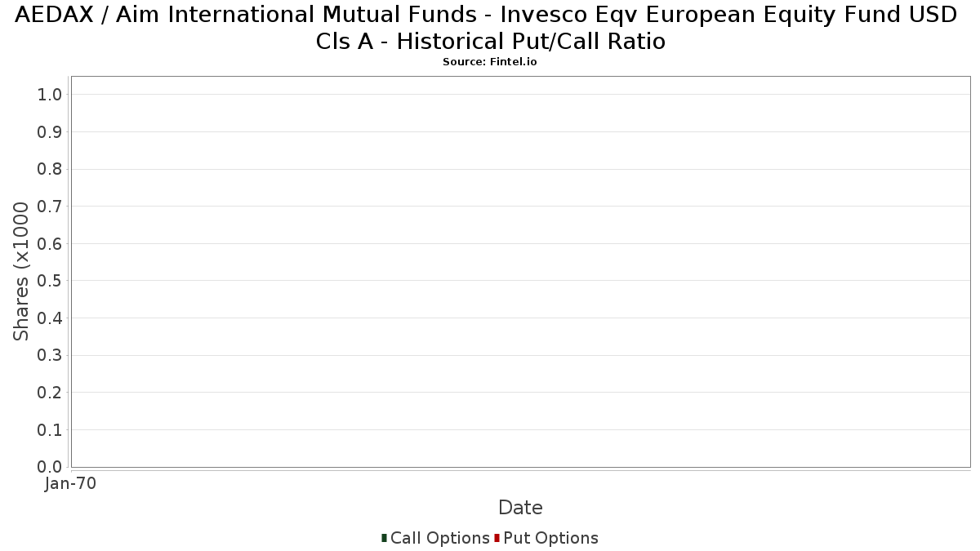The image size is (980, 551).
Task: Select the Shares (x1000 y-axis title
Action: point(22,272)
